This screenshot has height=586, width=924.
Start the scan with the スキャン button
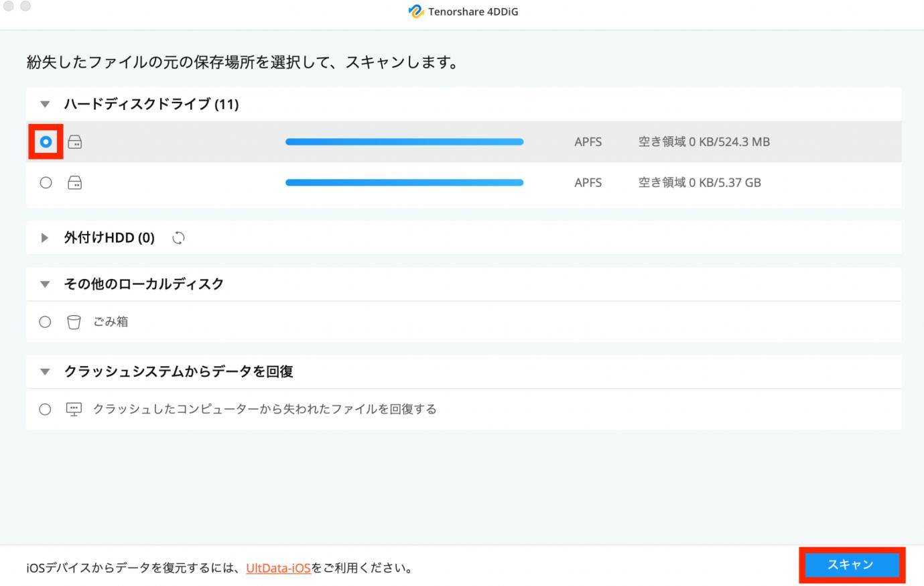[x=852, y=565]
